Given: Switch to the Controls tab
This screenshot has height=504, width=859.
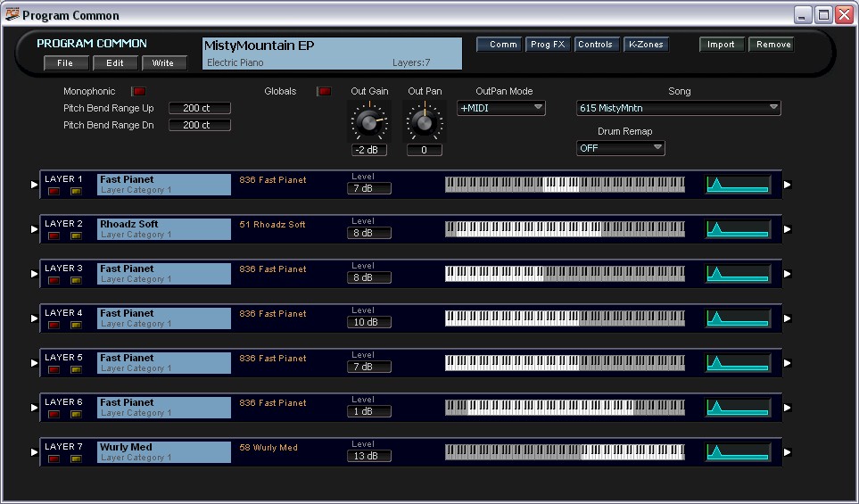Looking at the screenshot, I should click(597, 45).
